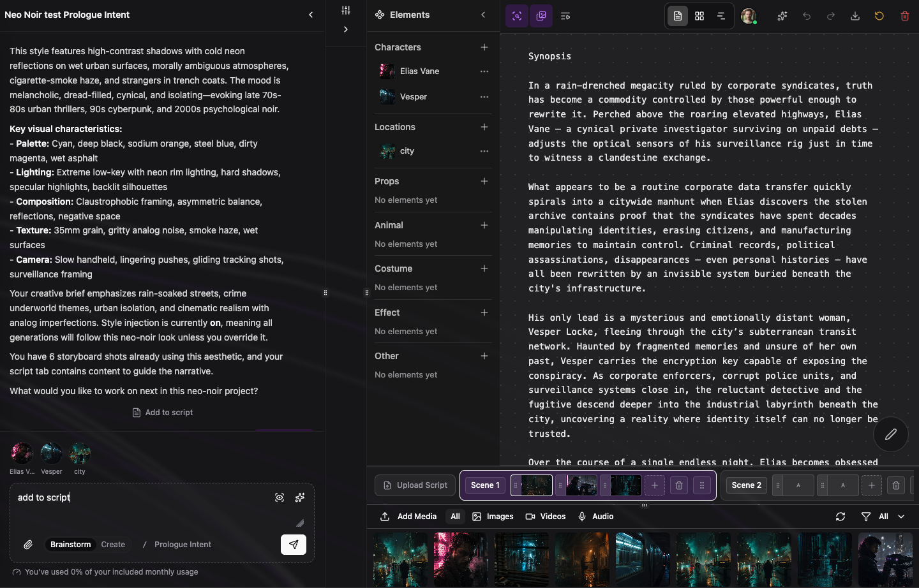The image size is (919, 588).
Task: Open the playlist queue icon
Action: coord(565,16)
